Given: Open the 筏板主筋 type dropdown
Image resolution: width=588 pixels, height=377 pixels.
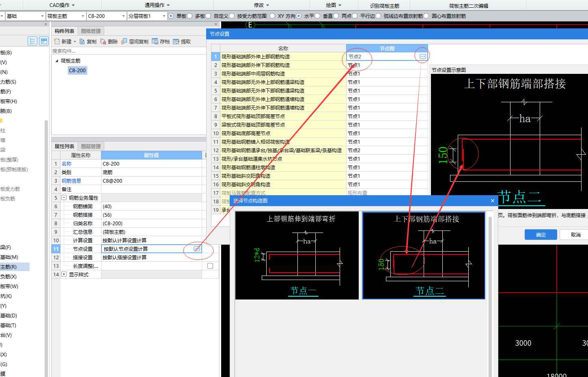Looking at the screenshot, I should tap(83, 16).
